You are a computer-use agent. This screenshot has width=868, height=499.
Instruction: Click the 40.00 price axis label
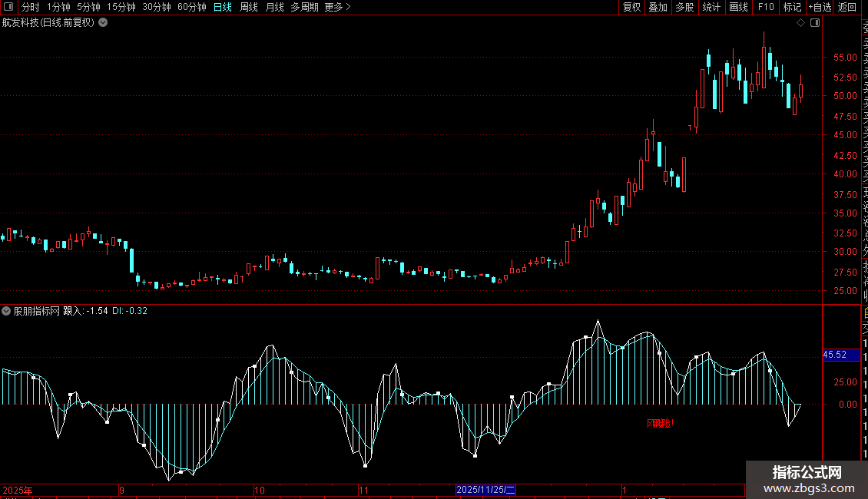coord(845,173)
